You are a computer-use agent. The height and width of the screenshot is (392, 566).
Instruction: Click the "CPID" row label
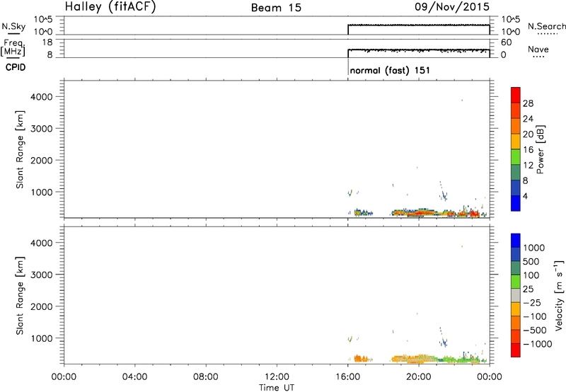tap(16, 67)
